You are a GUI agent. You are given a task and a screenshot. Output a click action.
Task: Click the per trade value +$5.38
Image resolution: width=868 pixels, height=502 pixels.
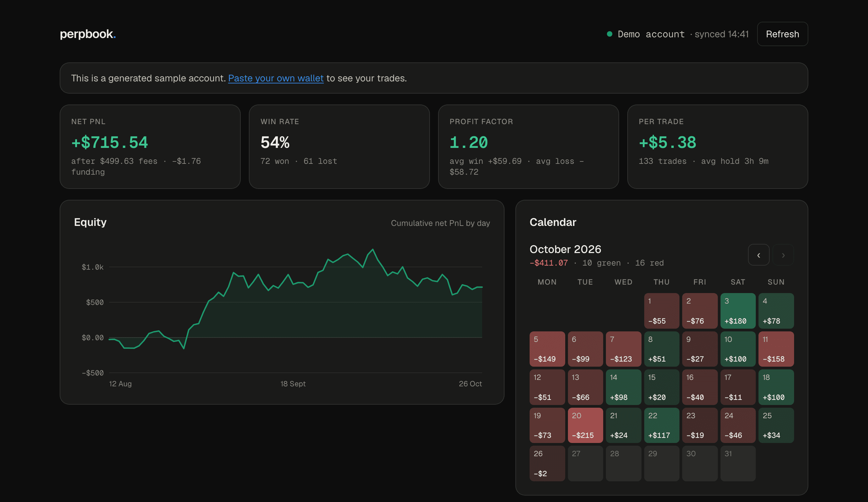pos(667,142)
